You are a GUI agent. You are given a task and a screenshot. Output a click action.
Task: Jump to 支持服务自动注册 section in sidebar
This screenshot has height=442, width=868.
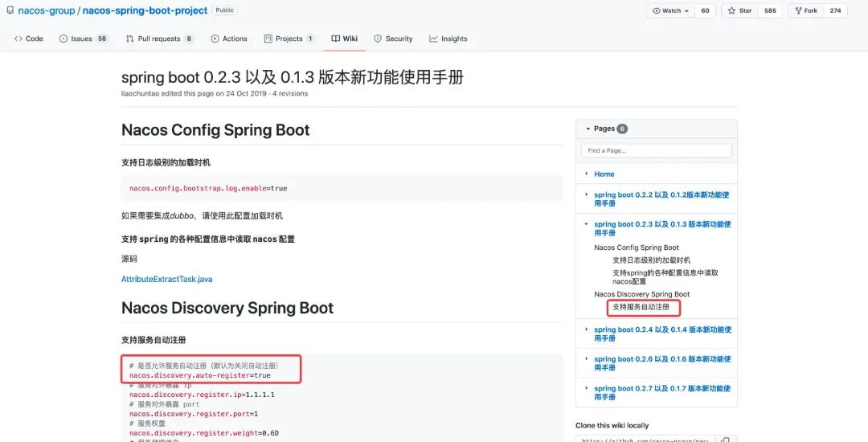point(641,307)
